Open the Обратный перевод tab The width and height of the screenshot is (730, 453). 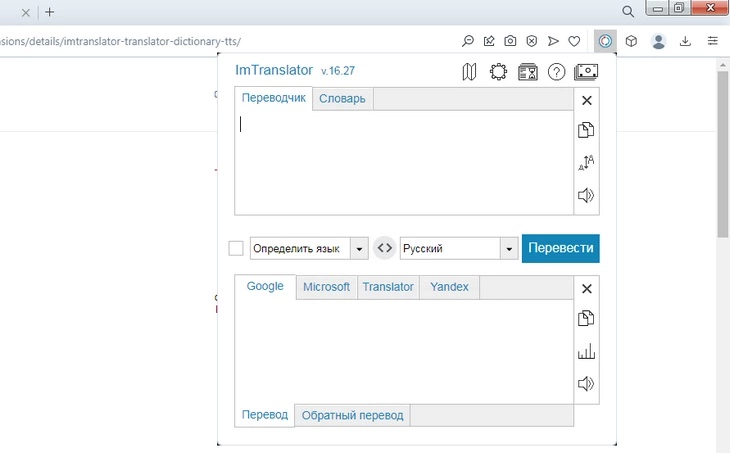(x=352, y=415)
